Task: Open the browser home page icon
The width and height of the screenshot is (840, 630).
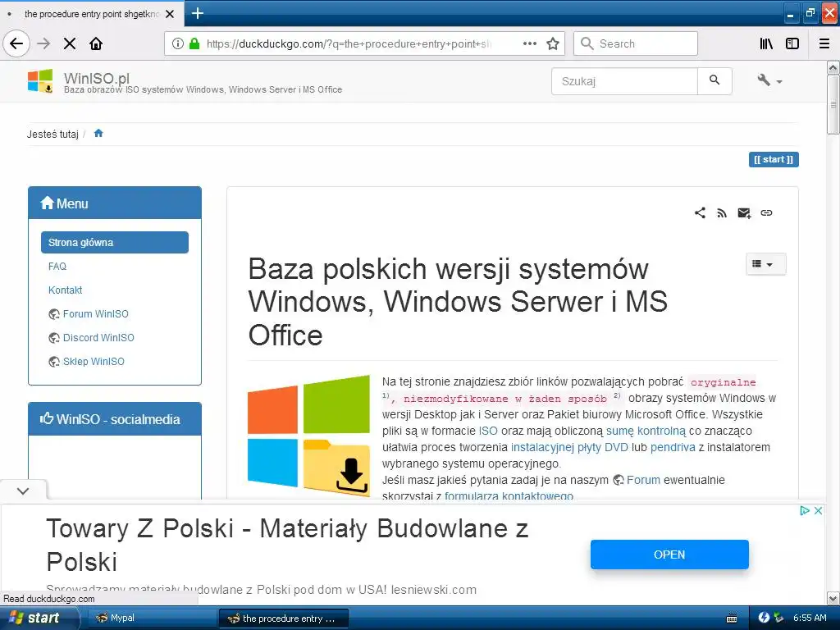Action: [x=96, y=43]
